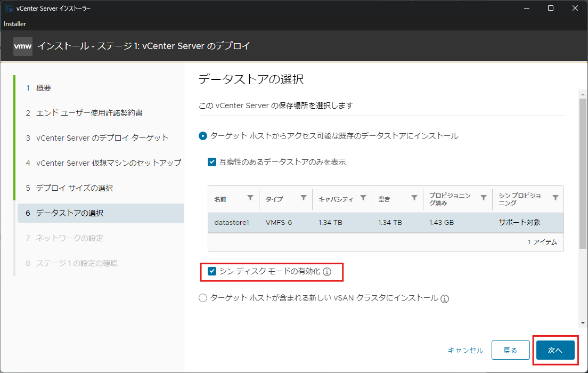588x373 pixels.
Task: Filter the 名前 column
Action: [x=250, y=198]
